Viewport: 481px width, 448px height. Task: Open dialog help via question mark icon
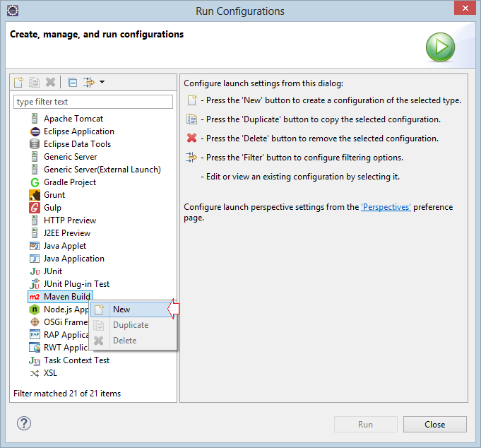[x=24, y=423]
